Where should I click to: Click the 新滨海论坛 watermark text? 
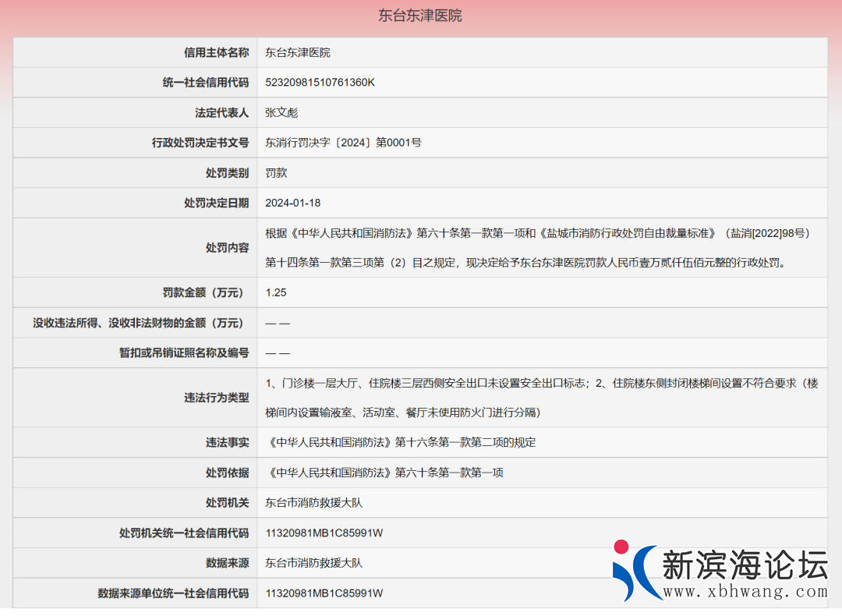pos(745,564)
